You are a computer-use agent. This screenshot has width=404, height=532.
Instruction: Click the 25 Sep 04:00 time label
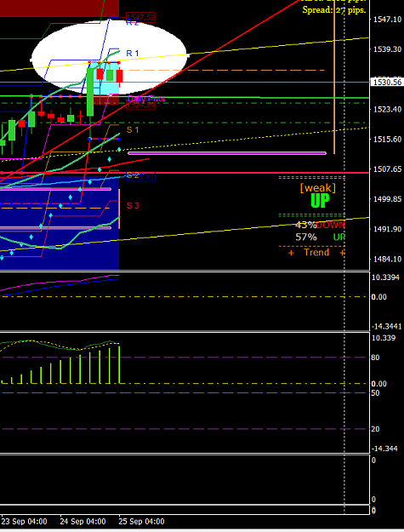141,522
